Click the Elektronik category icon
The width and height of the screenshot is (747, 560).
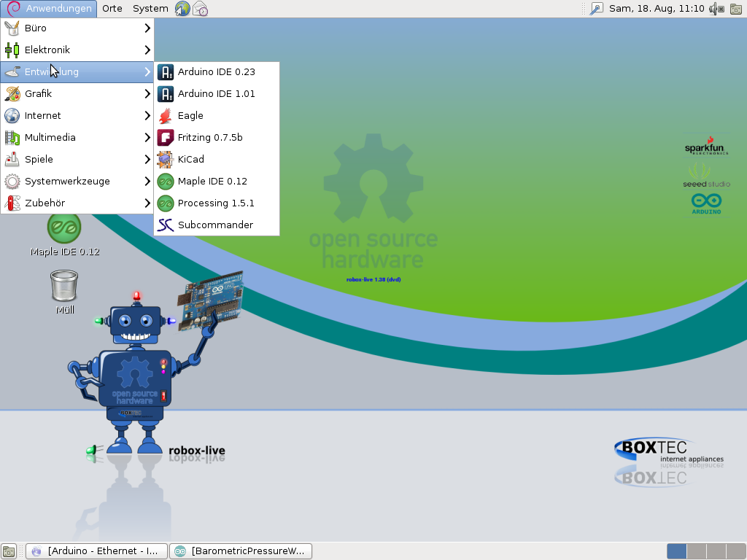(x=12, y=50)
